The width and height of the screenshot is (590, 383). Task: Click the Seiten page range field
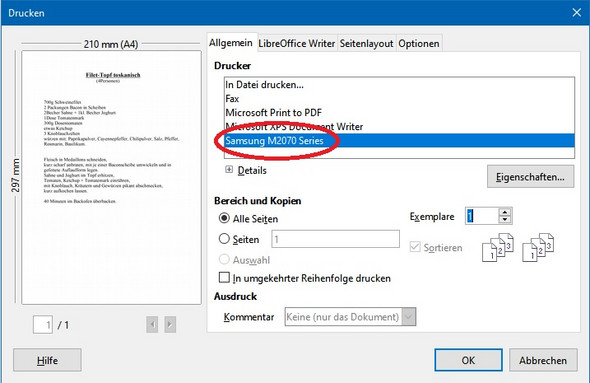click(x=335, y=239)
